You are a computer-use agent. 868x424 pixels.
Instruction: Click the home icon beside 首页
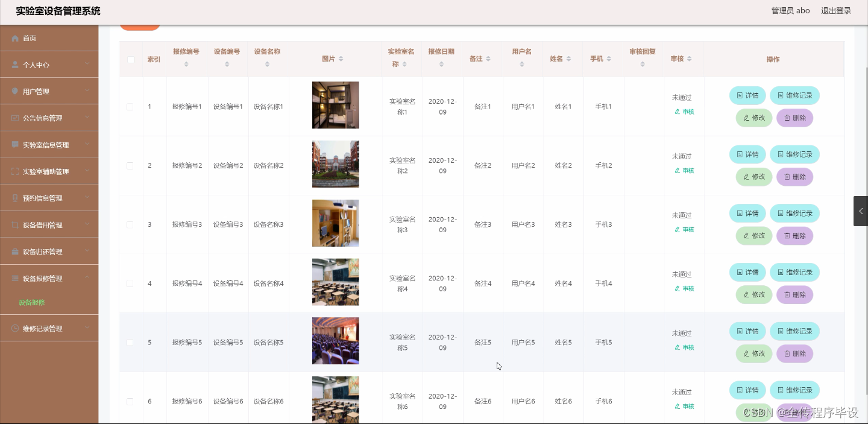tap(15, 38)
